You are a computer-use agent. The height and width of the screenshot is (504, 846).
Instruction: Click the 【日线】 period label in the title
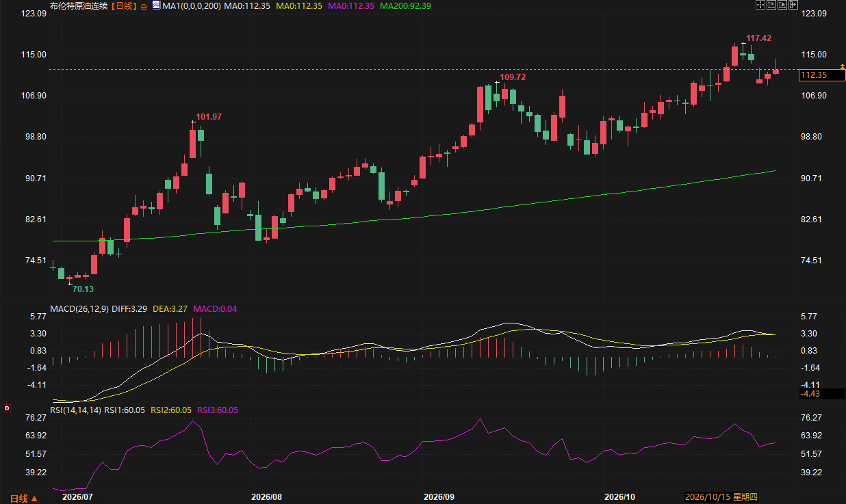124,5
